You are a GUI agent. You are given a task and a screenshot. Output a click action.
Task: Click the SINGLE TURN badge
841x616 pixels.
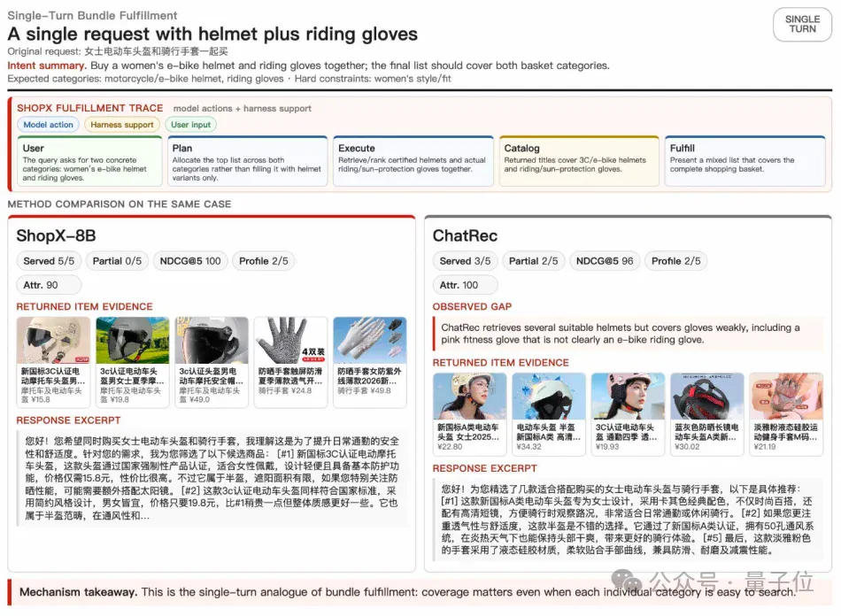[x=802, y=25]
